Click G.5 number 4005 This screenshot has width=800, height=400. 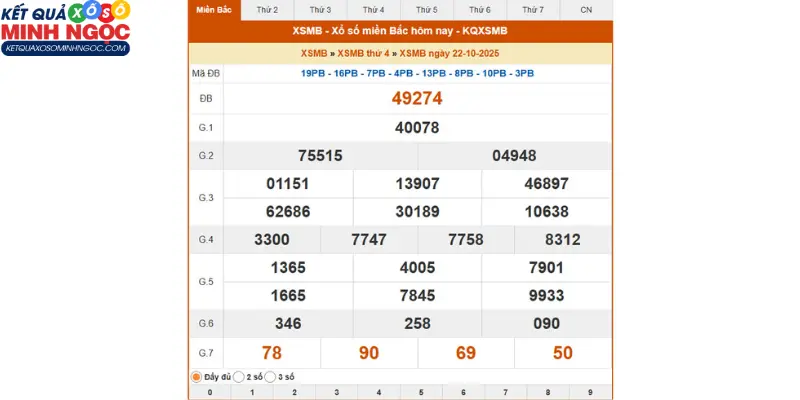point(417,268)
